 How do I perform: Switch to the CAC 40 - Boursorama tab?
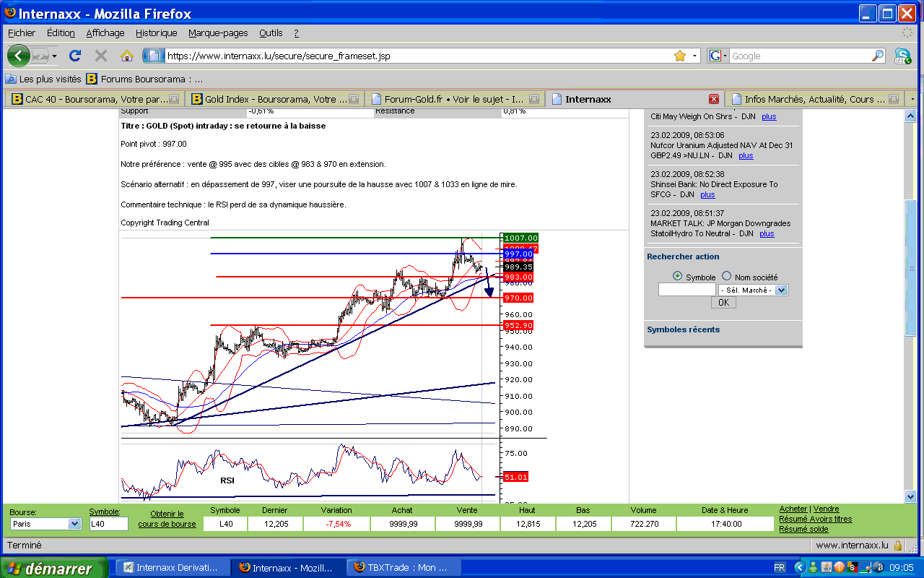(95, 99)
